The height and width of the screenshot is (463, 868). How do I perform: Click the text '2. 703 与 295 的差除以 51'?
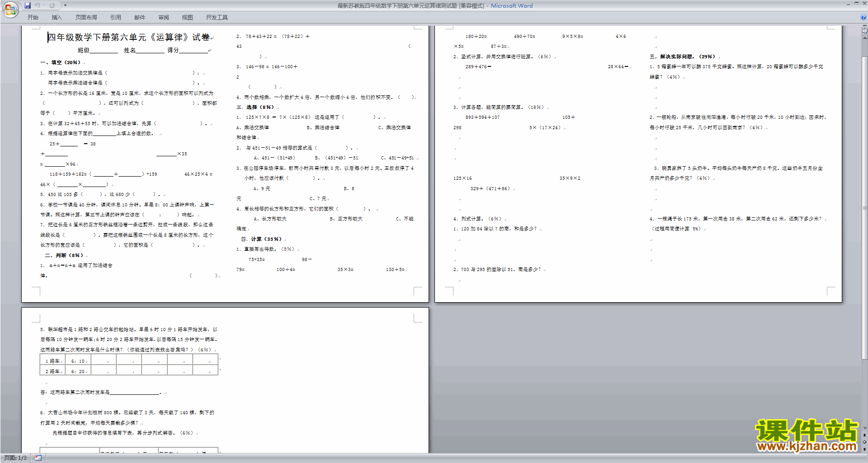484,269
